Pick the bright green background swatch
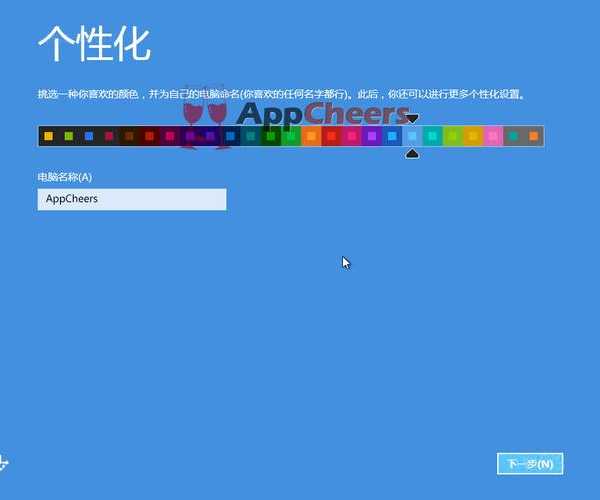600x500 pixels. pos(291,136)
